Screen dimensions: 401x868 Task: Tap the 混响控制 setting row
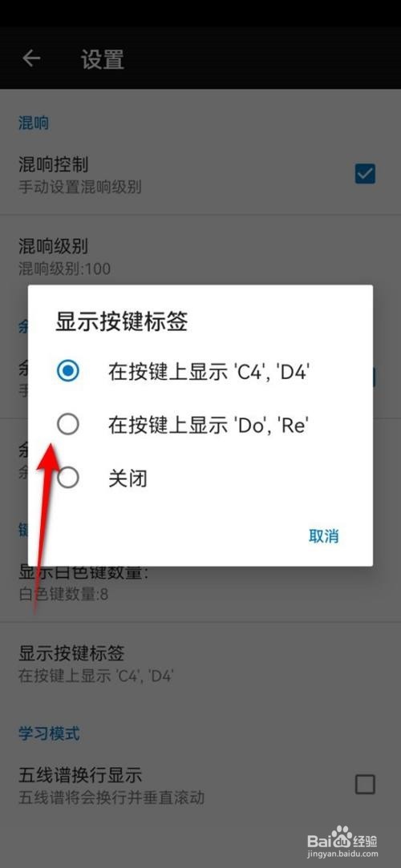[x=200, y=175]
